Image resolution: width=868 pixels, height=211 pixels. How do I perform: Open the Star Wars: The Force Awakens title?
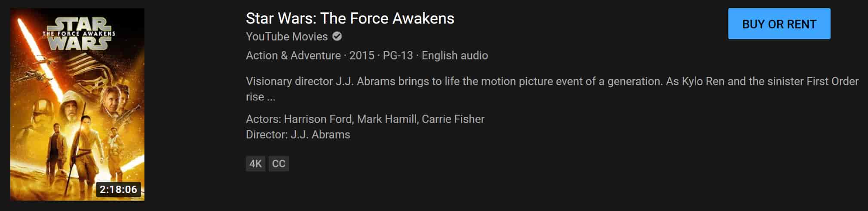pos(350,18)
